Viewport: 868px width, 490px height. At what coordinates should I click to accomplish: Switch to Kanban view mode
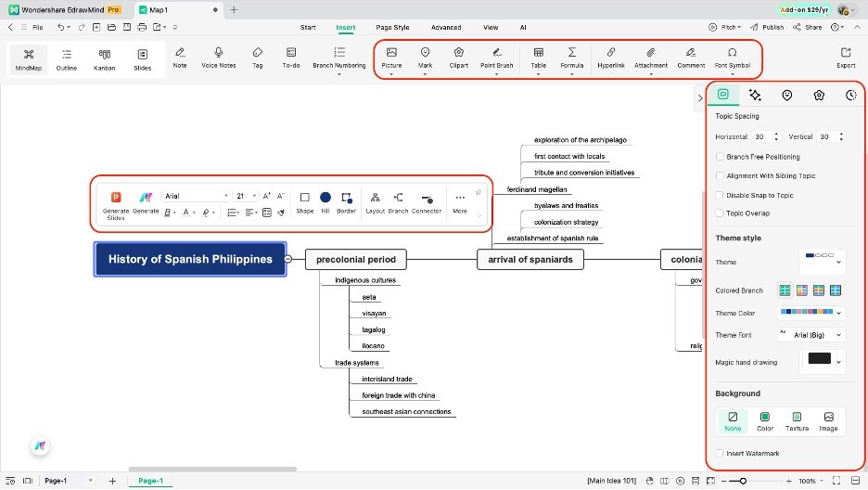104,59
